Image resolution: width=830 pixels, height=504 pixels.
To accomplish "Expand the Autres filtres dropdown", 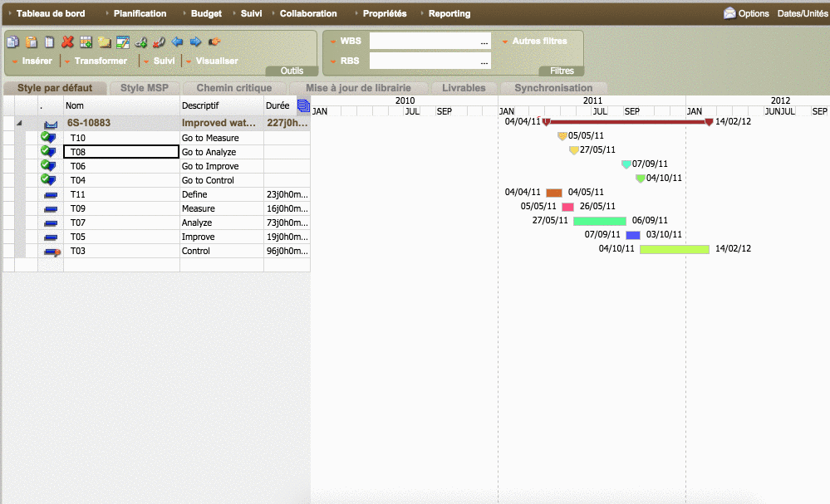I will [534, 41].
